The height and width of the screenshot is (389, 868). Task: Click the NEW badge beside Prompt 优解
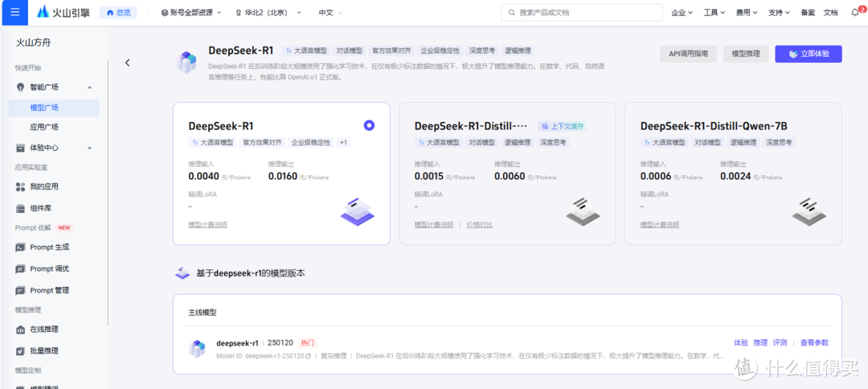click(x=65, y=228)
